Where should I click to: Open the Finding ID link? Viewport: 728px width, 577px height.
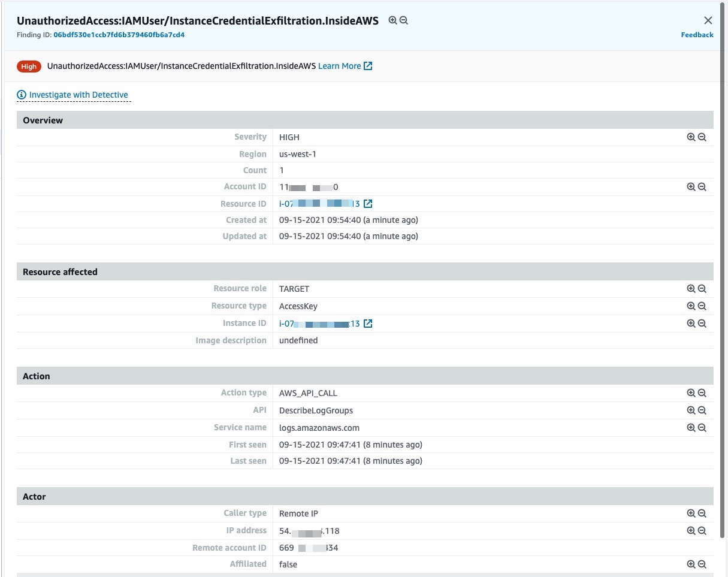(119, 35)
